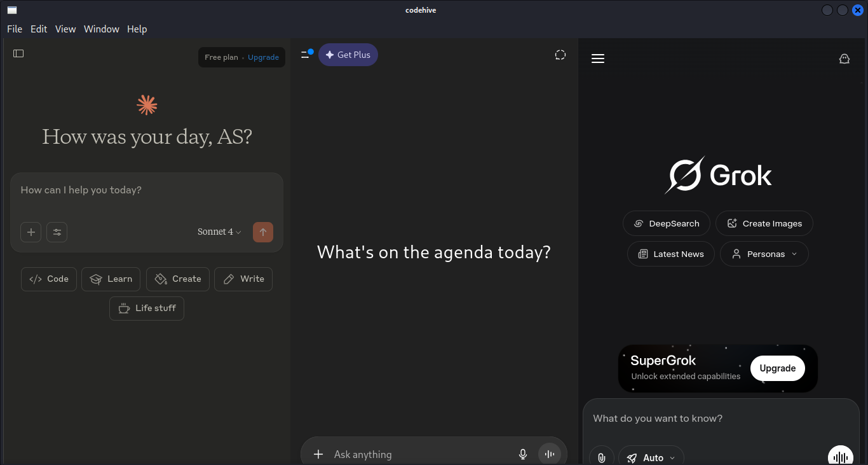Open the Sonnet 4 model dropdown
The image size is (868, 465).
pos(219,232)
